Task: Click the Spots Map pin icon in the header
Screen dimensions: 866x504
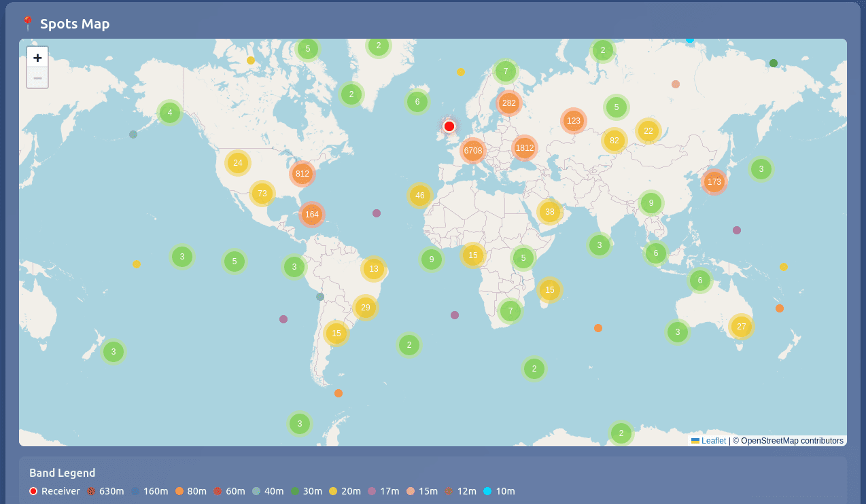Action: pos(27,22)
